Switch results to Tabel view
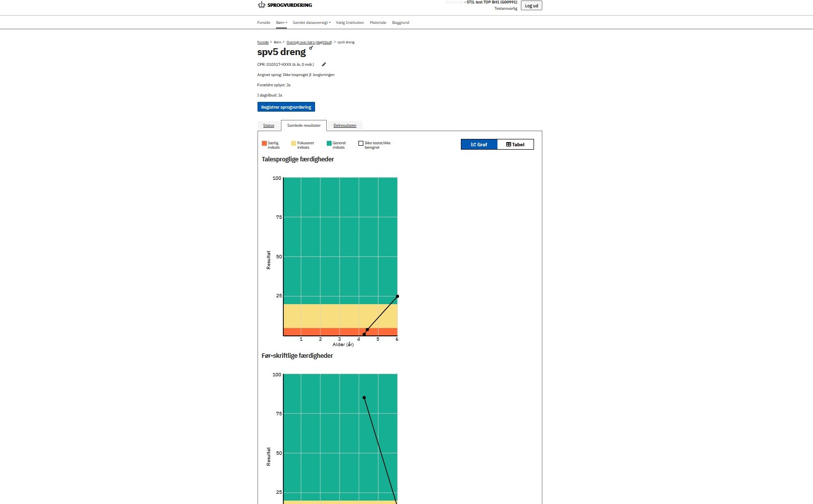This screenshot has width=813, height=504. pos(516,144)
